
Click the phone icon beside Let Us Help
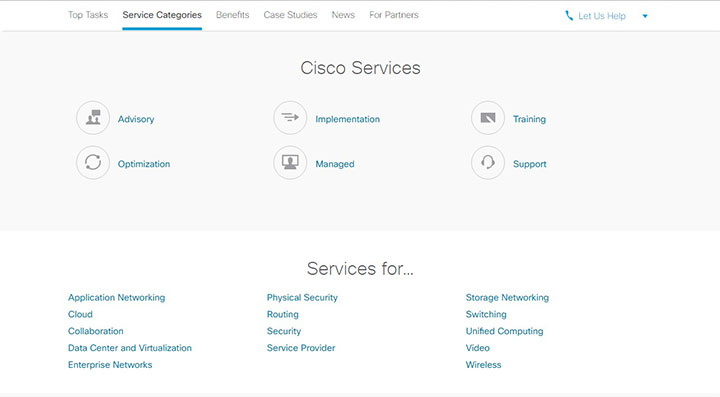click(x=569, y=16)
